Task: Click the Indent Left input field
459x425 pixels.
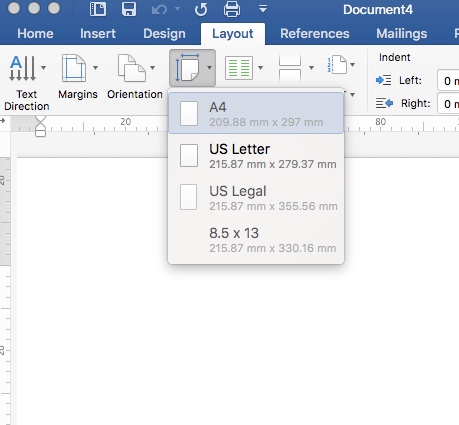Action: (448, 80)
